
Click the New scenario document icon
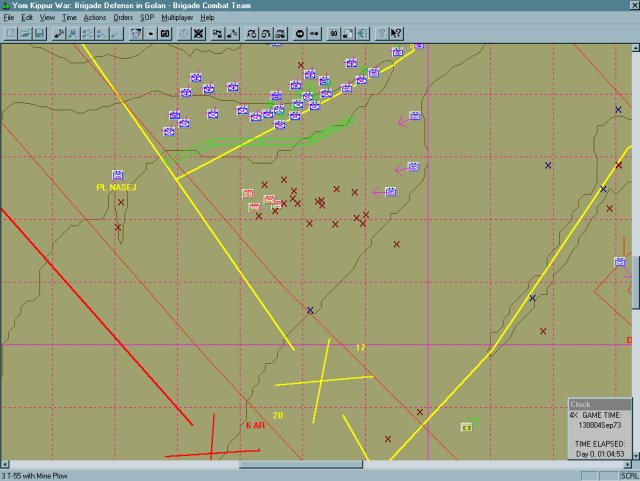(x=11, y=33)
